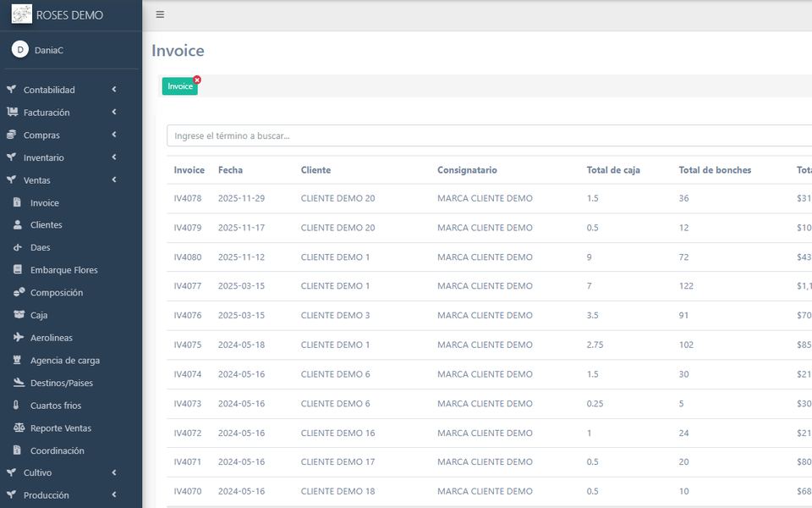Click the DaniaC username
The width and height of the screenshot is (812, 508).
[x=49, y=50]
